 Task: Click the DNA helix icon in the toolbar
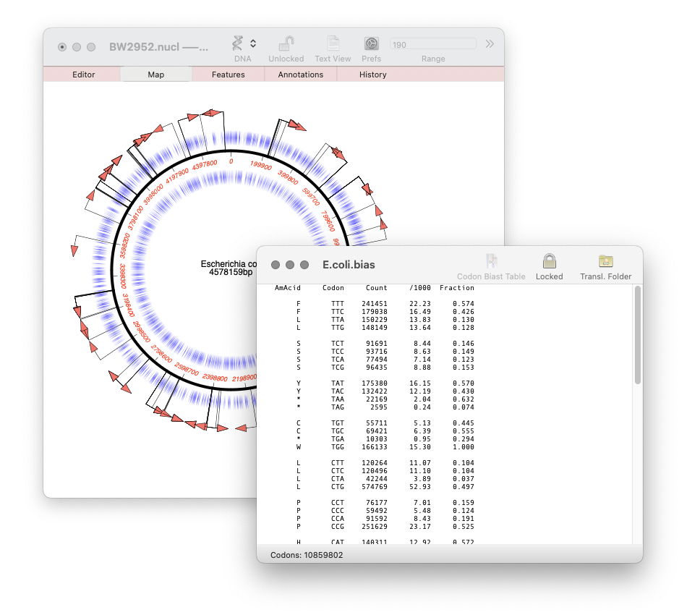(x=237, y=43)
